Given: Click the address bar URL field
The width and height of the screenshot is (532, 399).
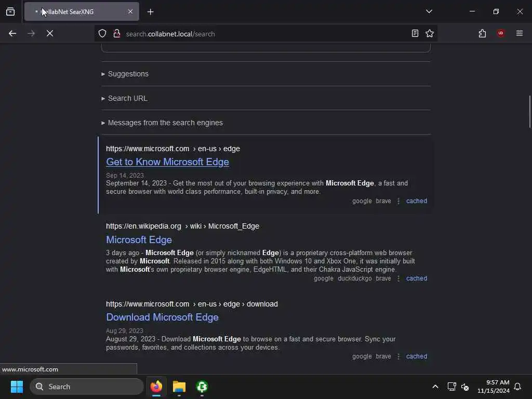Looking at the screenshot, I should click(x=264, y=34).
